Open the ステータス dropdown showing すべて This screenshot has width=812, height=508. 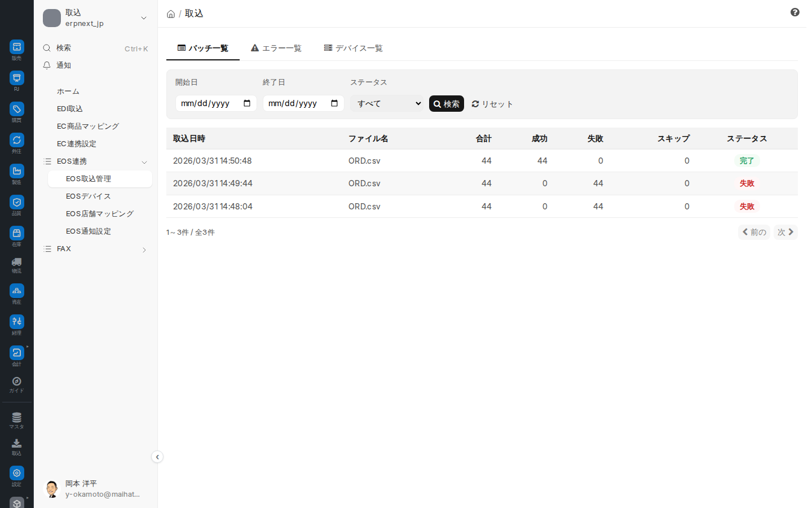click(x=387, y=103)
